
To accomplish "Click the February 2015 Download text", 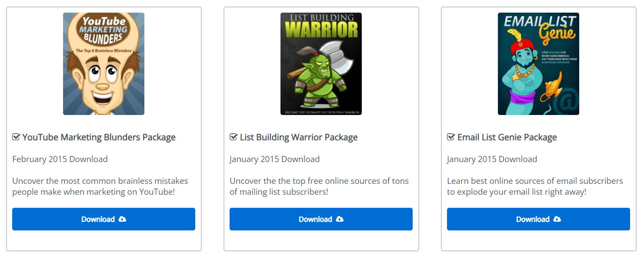I will click(60, 159).
